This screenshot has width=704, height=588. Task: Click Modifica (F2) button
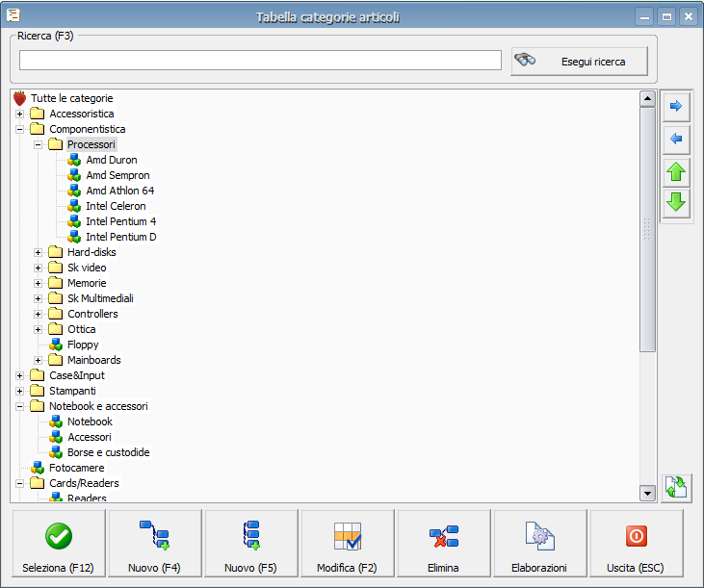coord(347,543)
